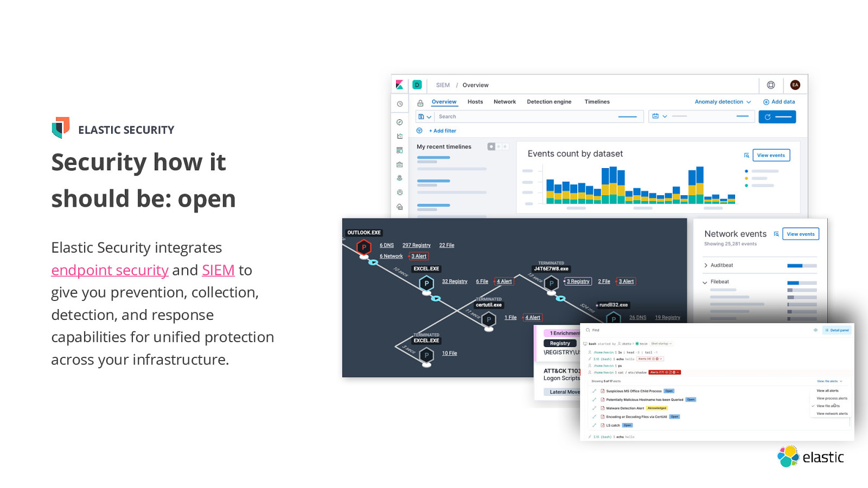
Task: Open Dashboard icon in sidebar
Action: click(x=400, y=150)
